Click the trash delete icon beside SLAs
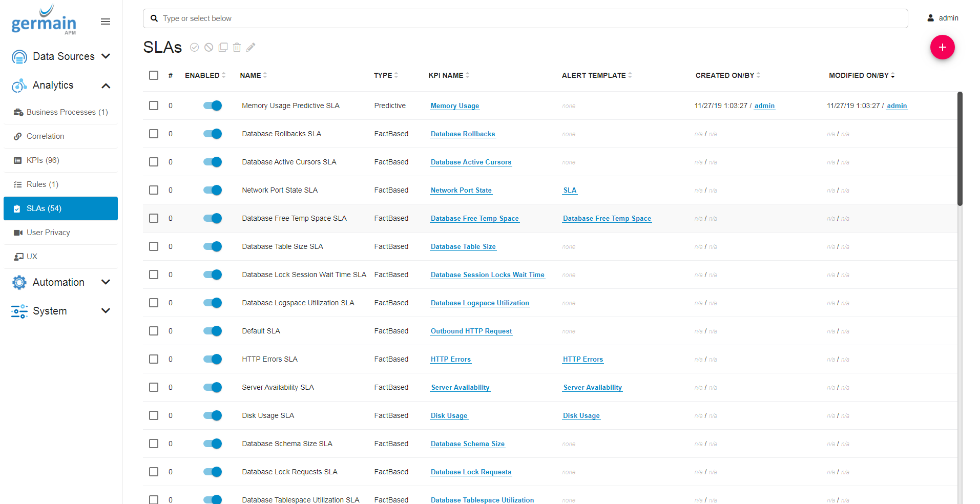Viewport: 980px width, 504px height. 237,48
